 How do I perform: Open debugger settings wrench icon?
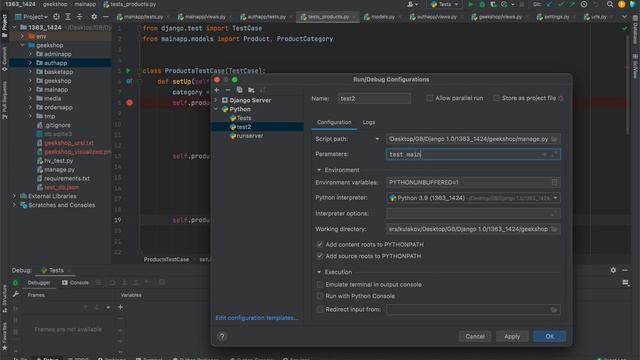tap(15, 294)
